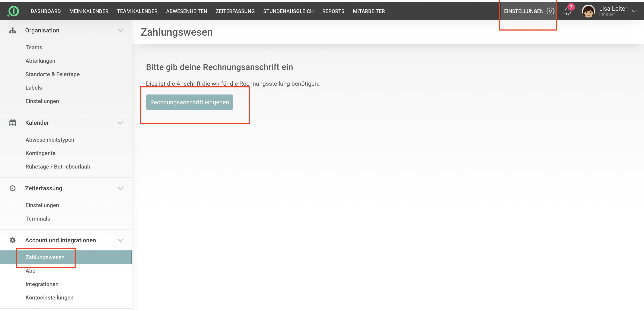
Task: Open Kontingente
Action: pyautogui.click(x=41, y=153)
